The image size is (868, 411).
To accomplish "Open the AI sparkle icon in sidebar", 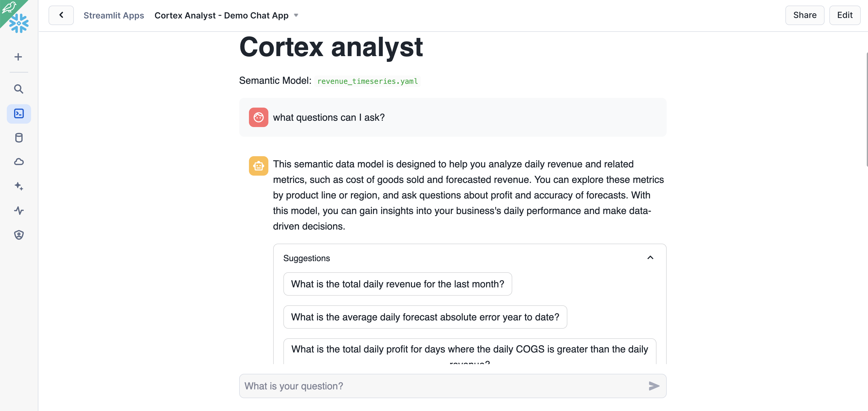I will click(x=19, y=186).
